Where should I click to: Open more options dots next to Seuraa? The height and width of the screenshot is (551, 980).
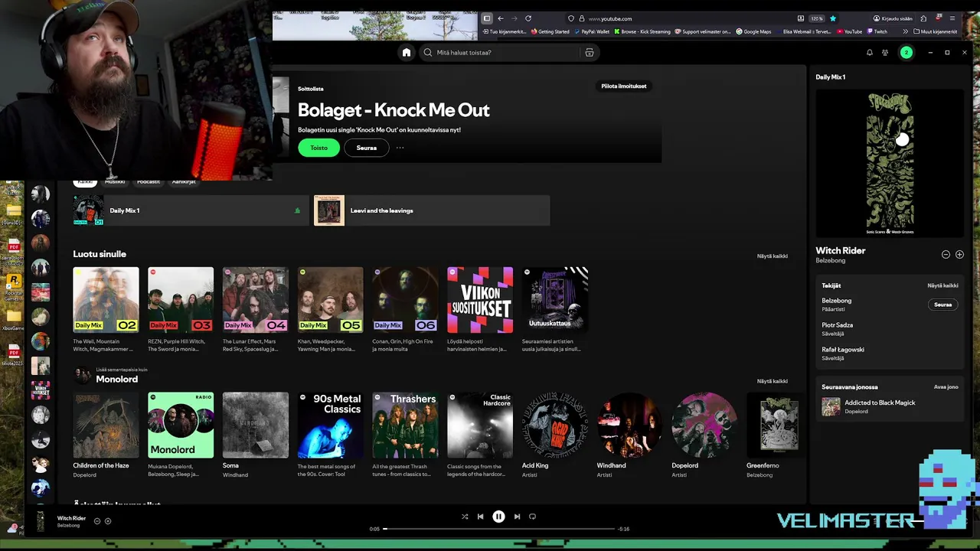[400, 148]
